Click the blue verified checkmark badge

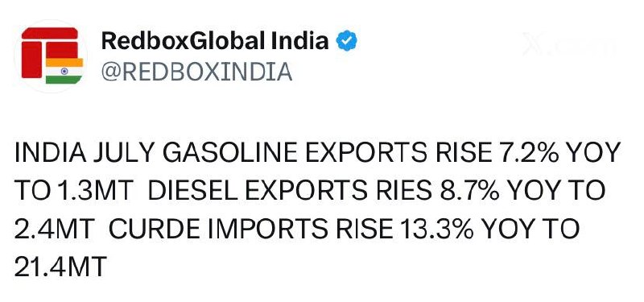pyautogui.click(x=347, y=41)
